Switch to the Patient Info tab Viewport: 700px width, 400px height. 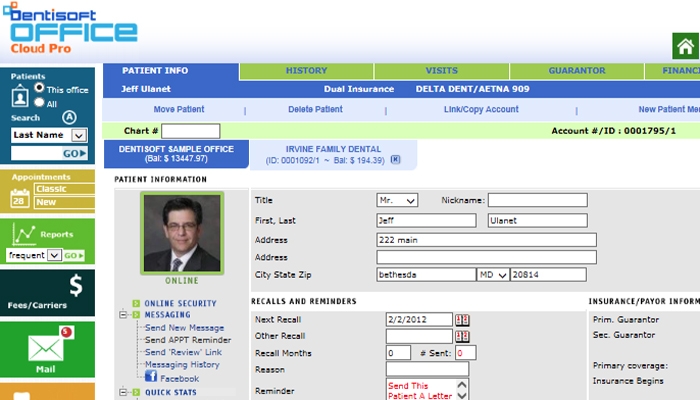coord(171,71)
